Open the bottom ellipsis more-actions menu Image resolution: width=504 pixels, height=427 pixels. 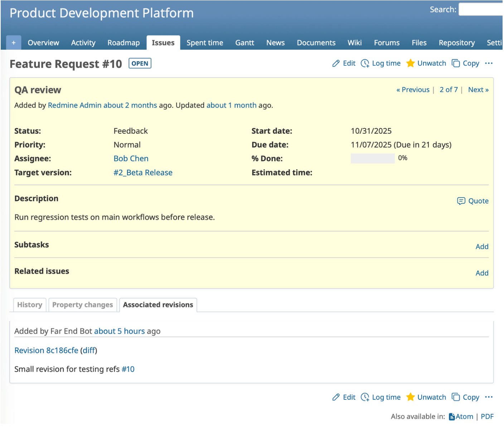click(489, 397)
